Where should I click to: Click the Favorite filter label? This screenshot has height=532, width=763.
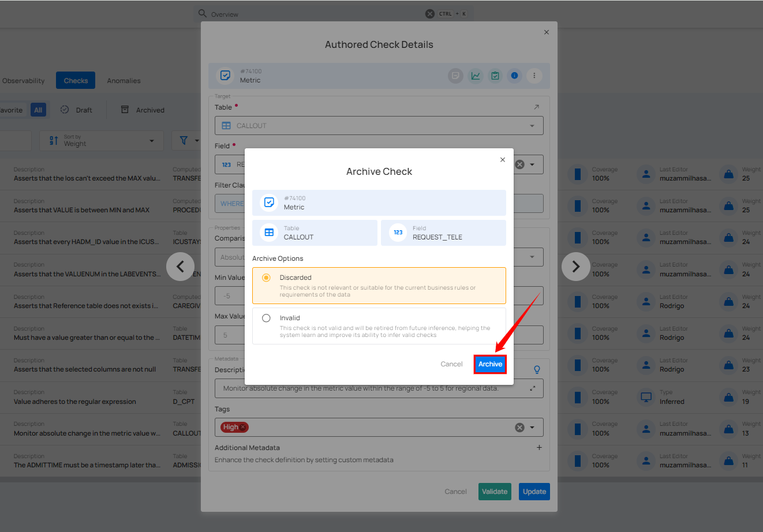tap(11, 110)
